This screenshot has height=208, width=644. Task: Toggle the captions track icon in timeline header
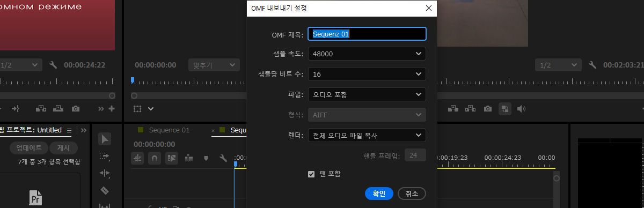(189, 158)
